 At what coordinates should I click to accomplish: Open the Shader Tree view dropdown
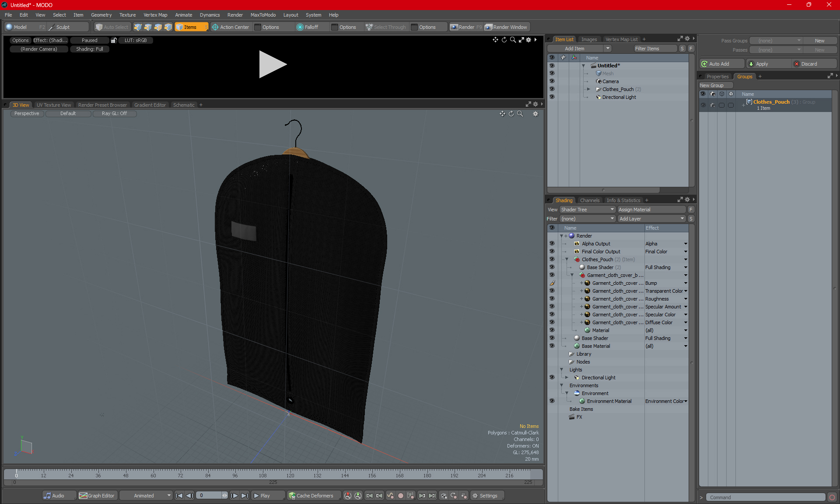(x=588, y=210)
